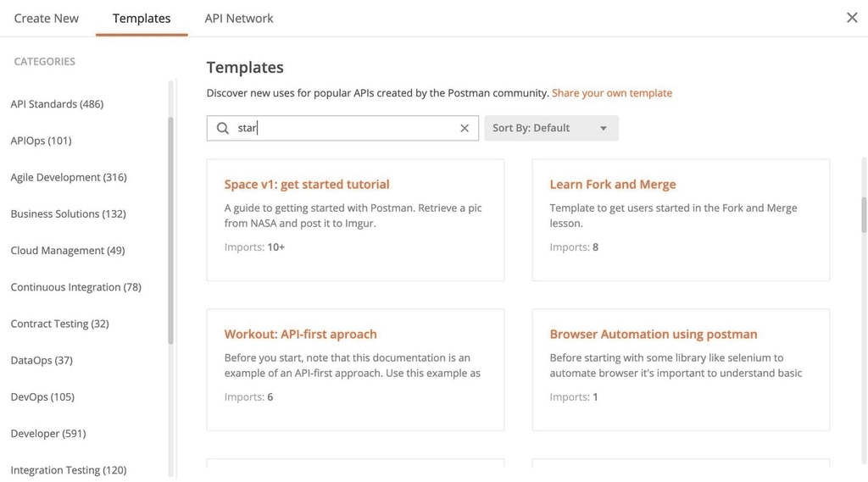Open Space v1: get started tutorial template

point(307,184)
